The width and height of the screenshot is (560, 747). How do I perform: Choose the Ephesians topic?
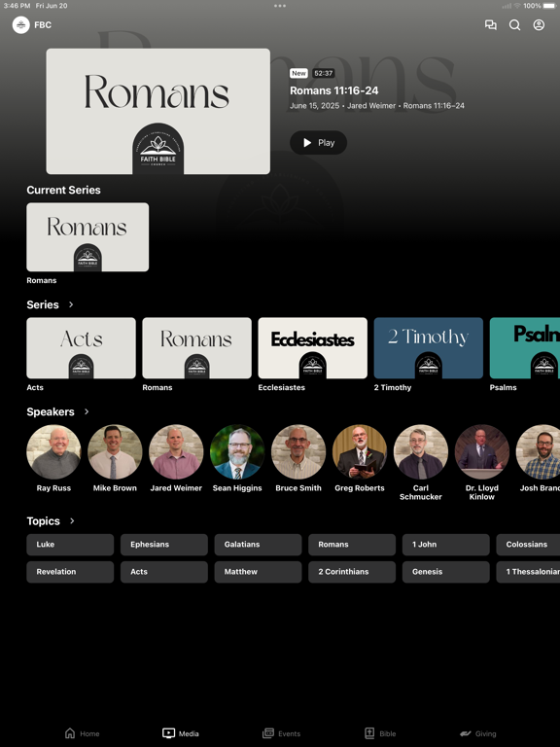click(163, 545)
